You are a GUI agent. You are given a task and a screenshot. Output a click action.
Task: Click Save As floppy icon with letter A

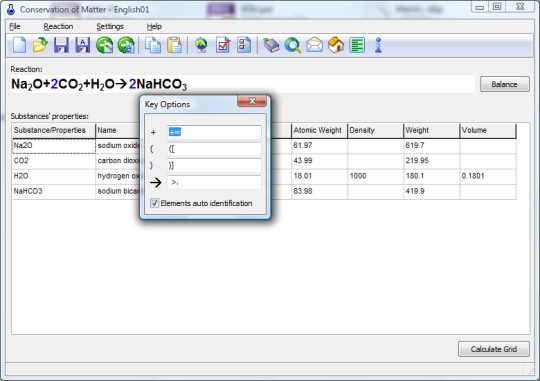pyautogui.click(x=83, y=45)
